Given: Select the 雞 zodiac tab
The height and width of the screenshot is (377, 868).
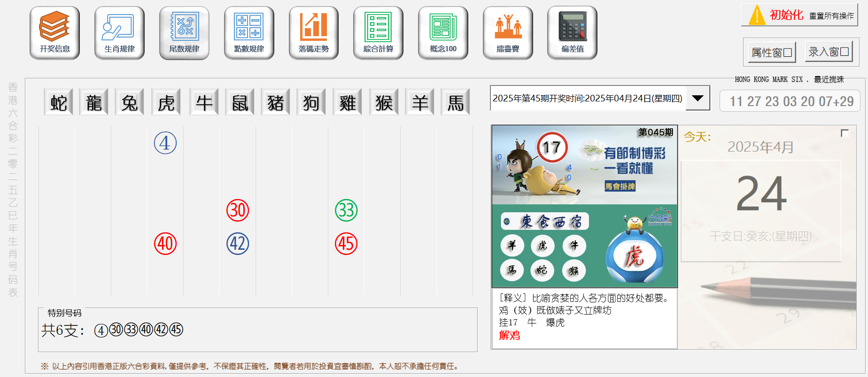Looking at the screenshot, I should 347,102.
